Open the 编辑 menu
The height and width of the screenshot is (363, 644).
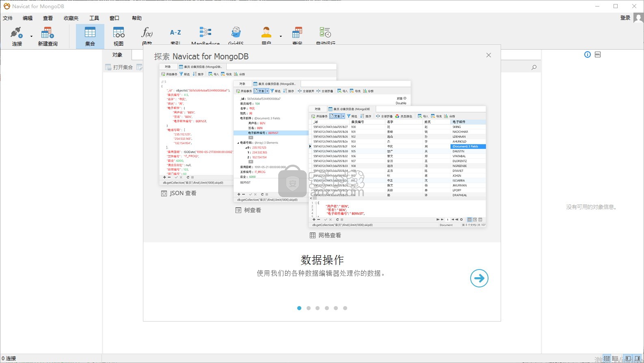coord(28,18)
